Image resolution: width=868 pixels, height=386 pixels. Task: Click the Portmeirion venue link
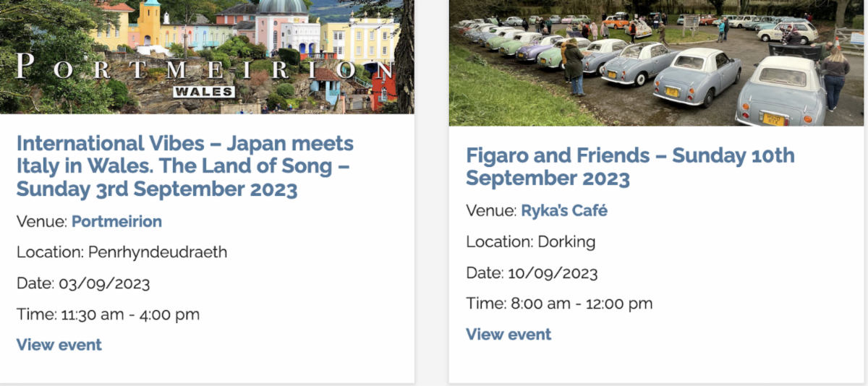[116, 222]
